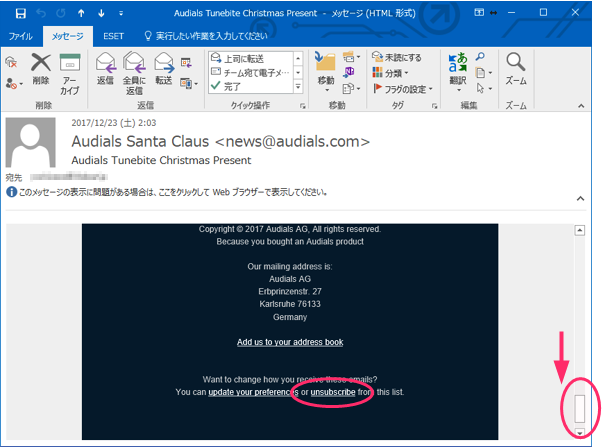The image size is (604, 447).
Task: Collapse the message header chevron
Action: click(x=580, y=199)
